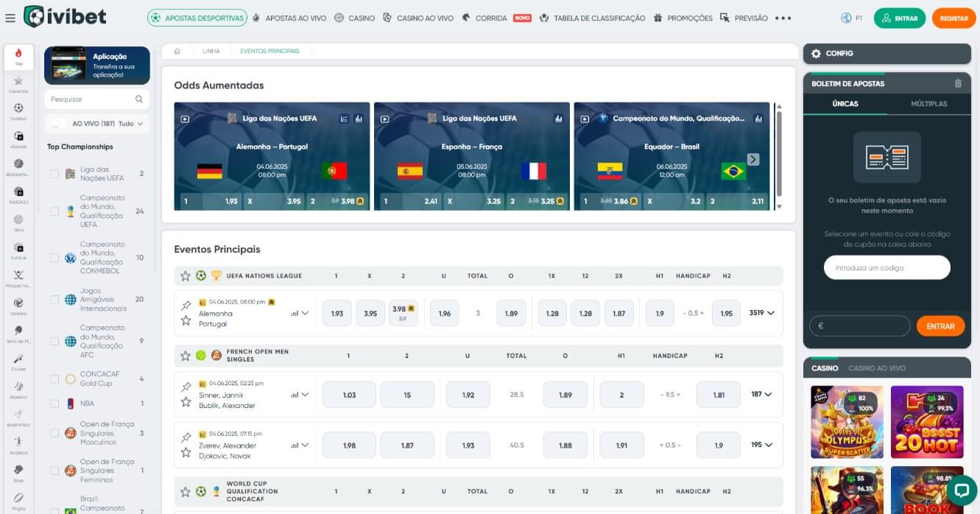Click the cupão code input field

click(887, 267)
